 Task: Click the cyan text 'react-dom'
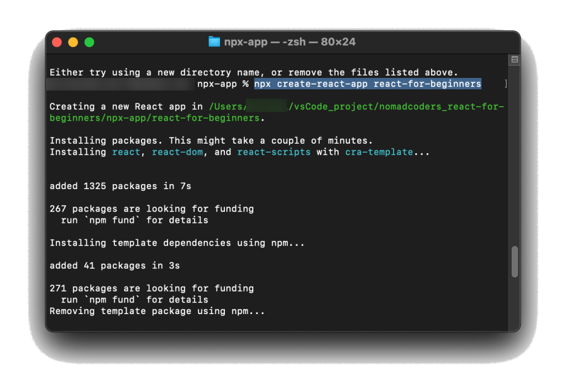tap(177, 152)
